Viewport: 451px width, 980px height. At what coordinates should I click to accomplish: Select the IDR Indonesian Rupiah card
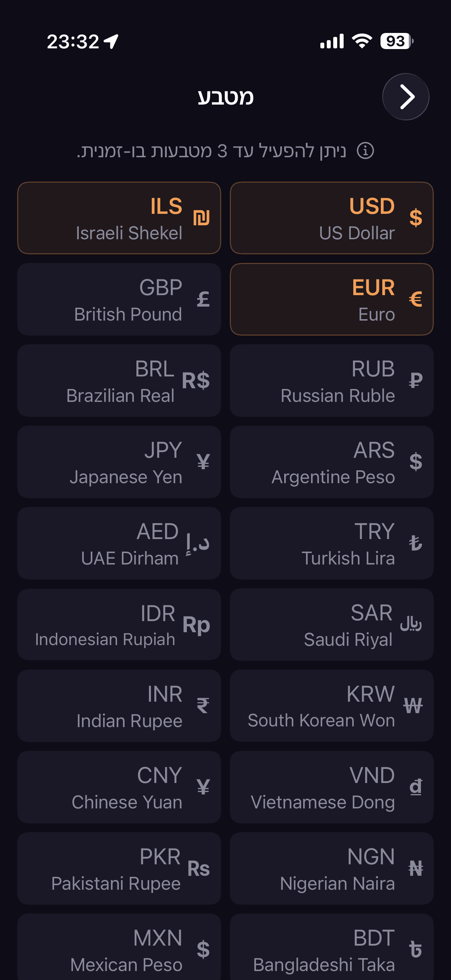pos(119,624)
